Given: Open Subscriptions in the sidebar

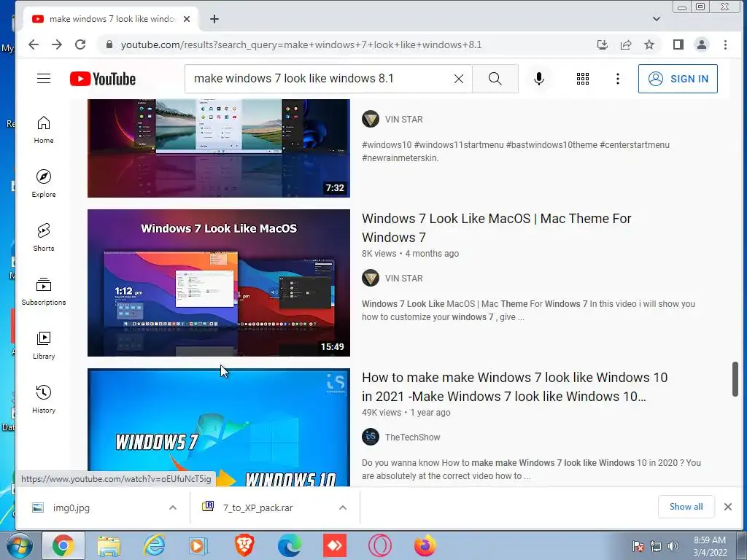Looking at the screenshot, I should [x=44, y=292].
